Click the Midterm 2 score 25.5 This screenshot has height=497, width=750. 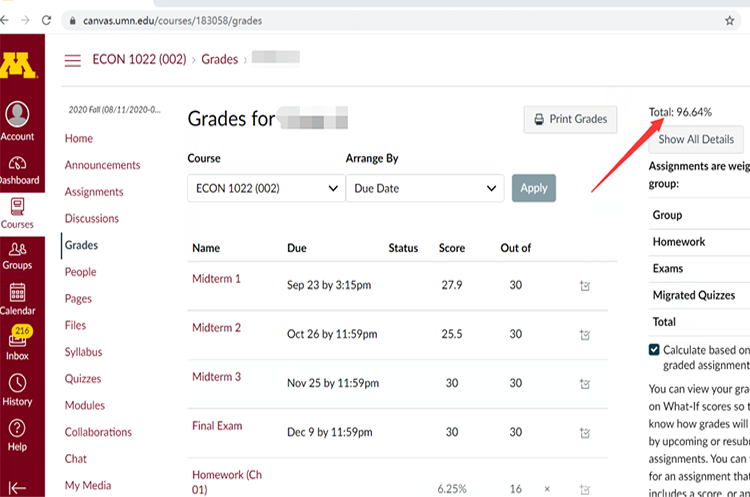[x=452, y=334]
